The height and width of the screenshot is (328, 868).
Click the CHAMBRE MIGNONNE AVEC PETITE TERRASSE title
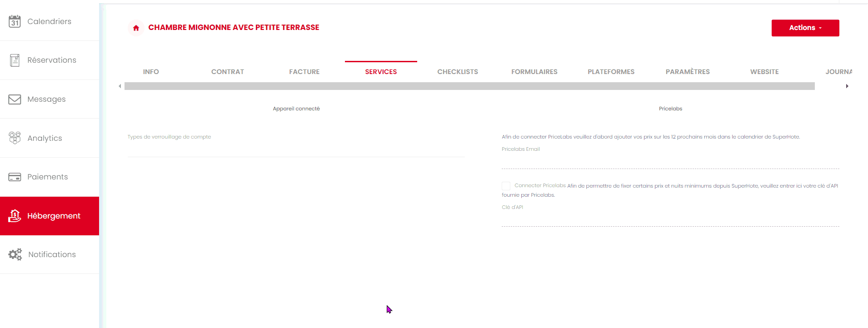pyautogui.click(x=234, y=27)
